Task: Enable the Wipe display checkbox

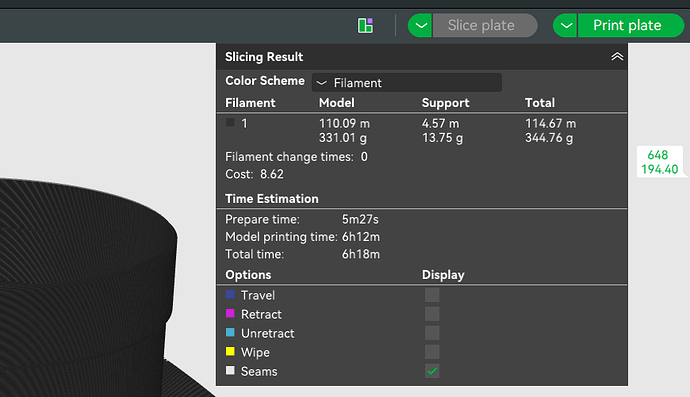Action: pos(432,352)
